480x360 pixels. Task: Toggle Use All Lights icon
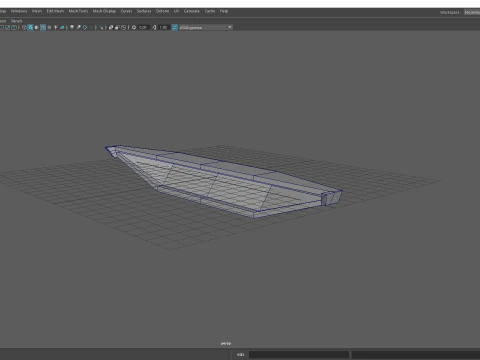(56, 27)
